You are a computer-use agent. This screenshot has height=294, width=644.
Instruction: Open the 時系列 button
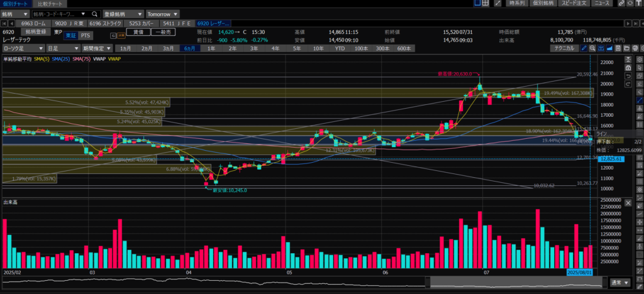(x=517, y=3)
